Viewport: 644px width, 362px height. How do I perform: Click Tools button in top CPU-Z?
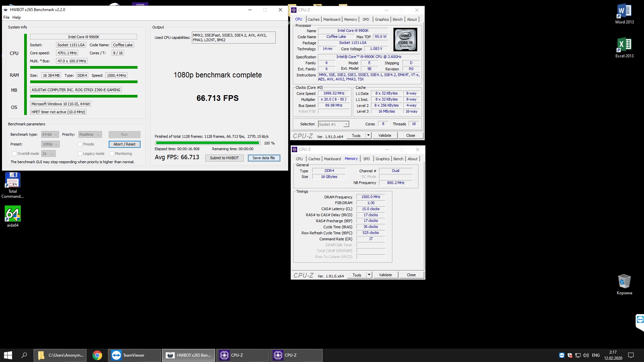click(356, 136)
